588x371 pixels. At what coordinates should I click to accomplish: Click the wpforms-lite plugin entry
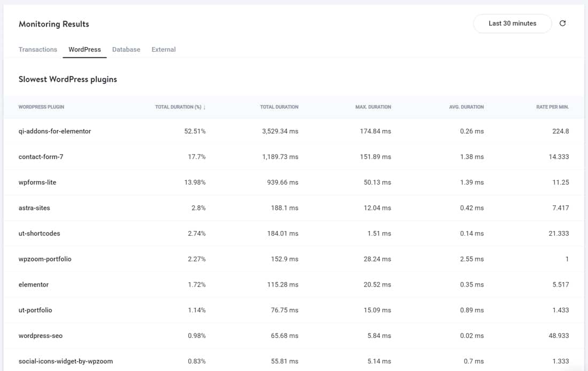coord(38,182)
